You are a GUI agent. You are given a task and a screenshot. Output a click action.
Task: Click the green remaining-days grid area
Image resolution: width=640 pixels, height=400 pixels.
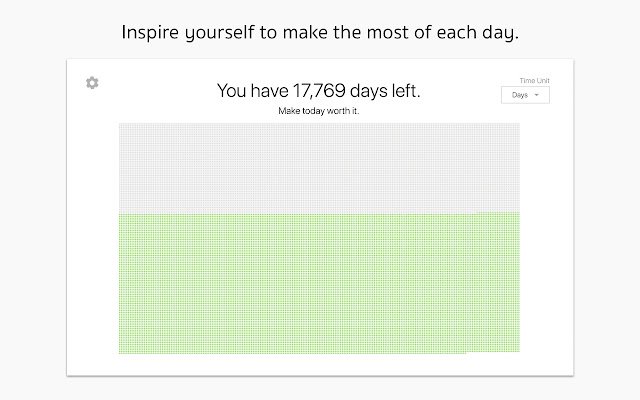point(319,283)
